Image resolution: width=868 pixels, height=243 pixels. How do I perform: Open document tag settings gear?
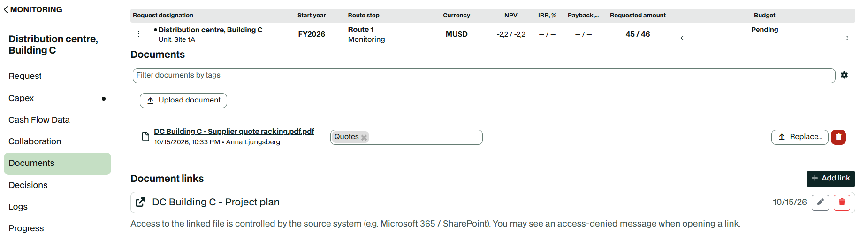pyautogui.click(x=844, y=75)
